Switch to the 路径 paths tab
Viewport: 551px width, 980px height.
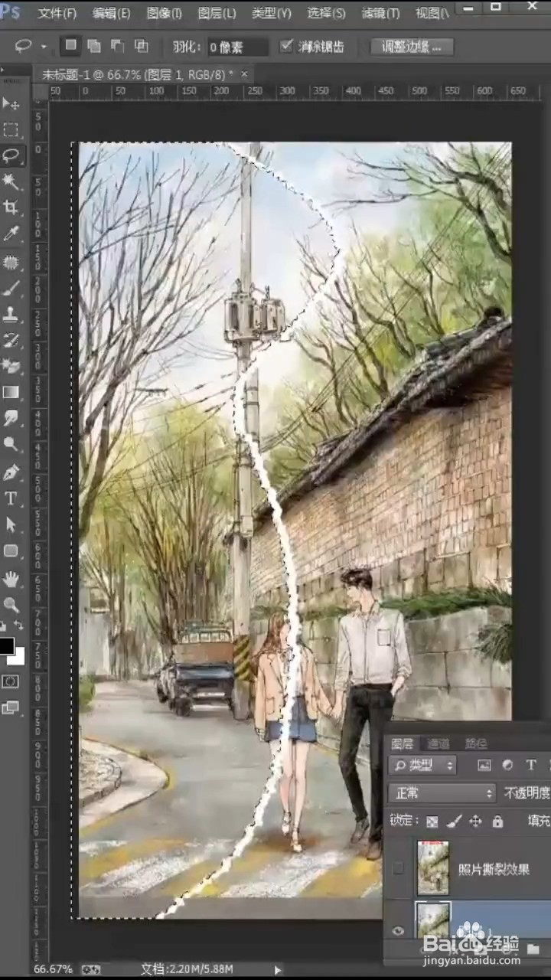tap(475, 743)
